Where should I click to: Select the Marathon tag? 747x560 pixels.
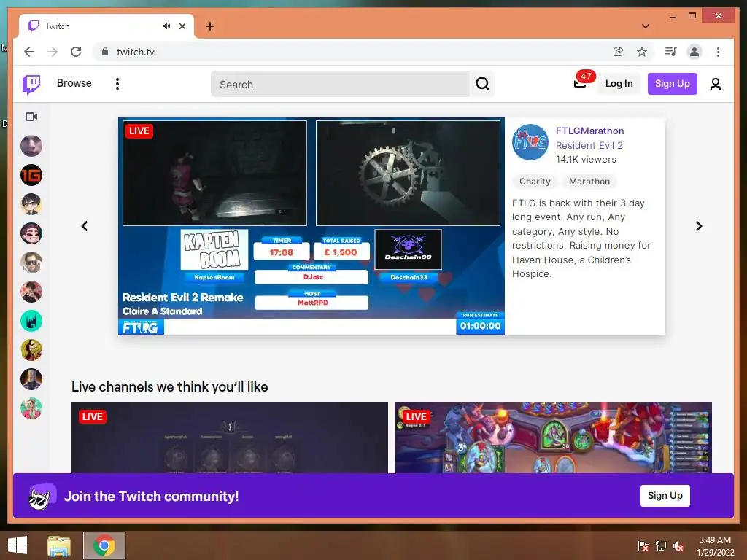click(589, 182)
